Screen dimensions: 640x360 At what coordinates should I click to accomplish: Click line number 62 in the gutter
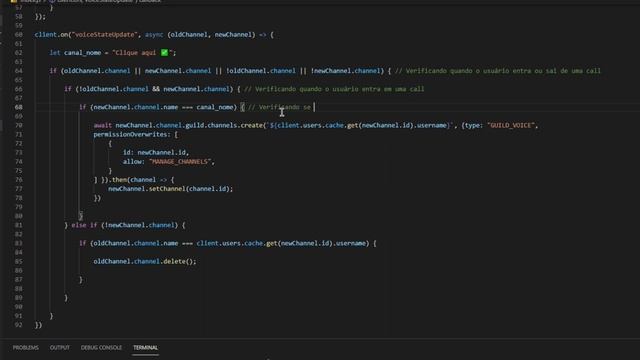point(18,53)
